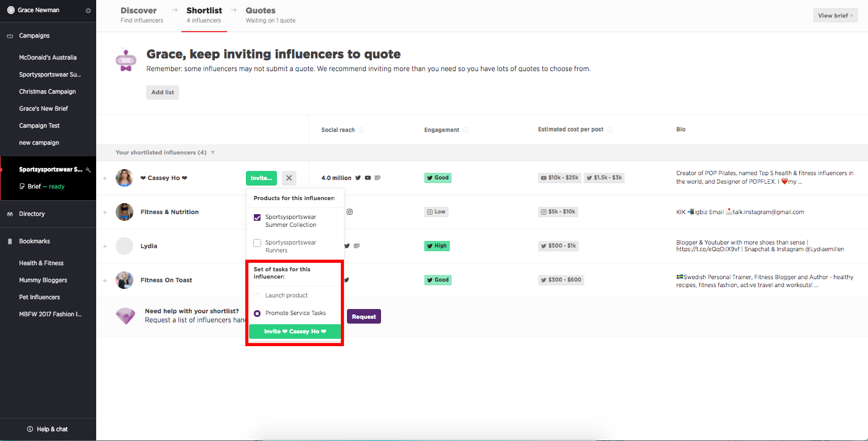Click Cassey Ho's $1.5k - $3k Twitter cost tag
Viewport: 868px width, 441px height.
coord(604,178)
